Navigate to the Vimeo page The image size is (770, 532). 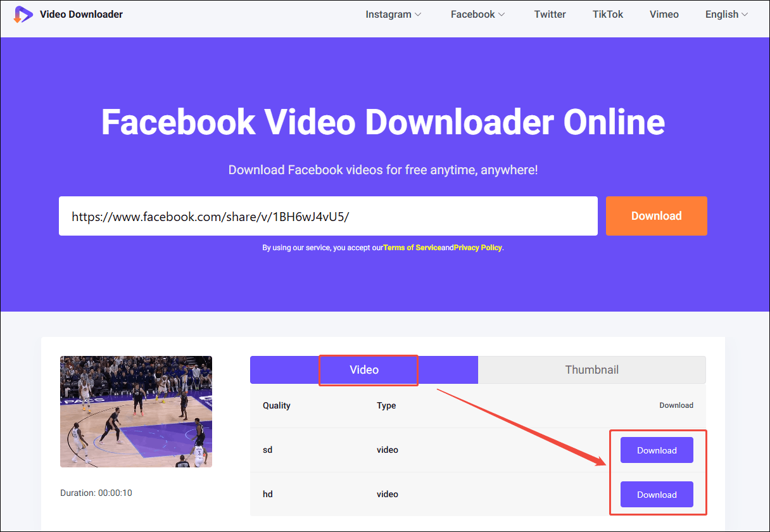(664, 14)
